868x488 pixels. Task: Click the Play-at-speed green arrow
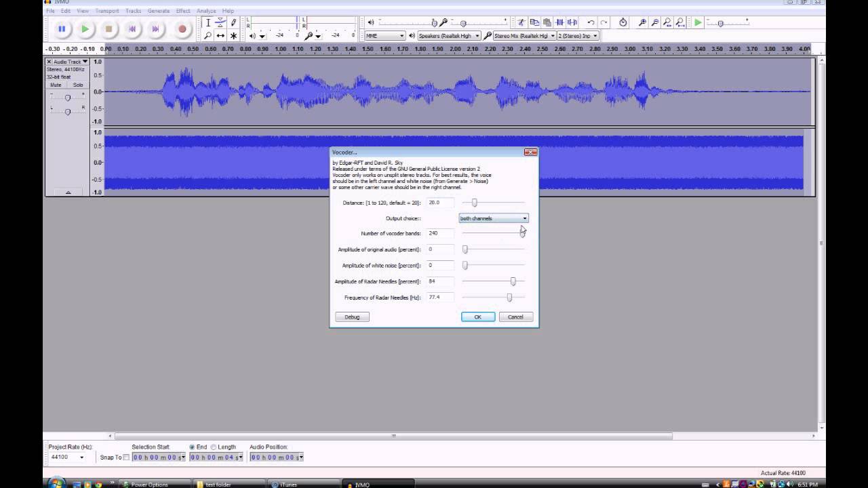coord(698,22)
